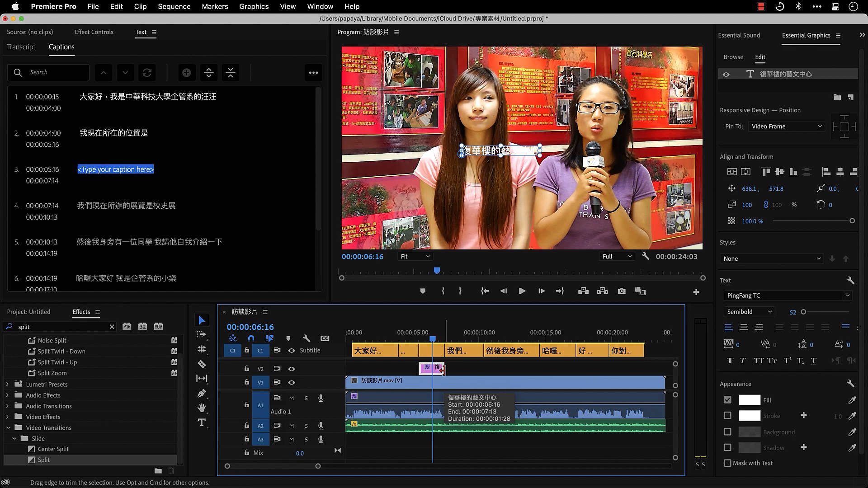Click the Add Marker icon in Program monitor

click(423, 291)
